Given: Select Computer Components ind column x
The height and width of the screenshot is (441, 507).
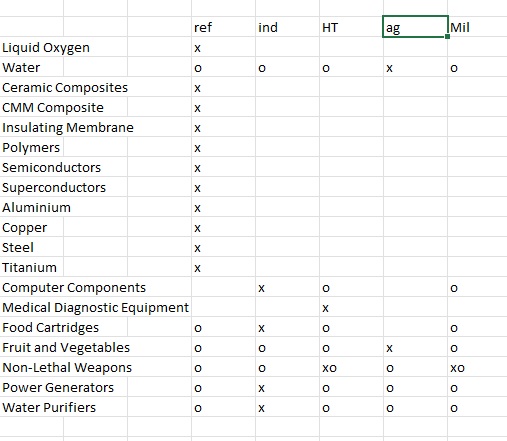Looking at the screenshot, I should 261,288.
